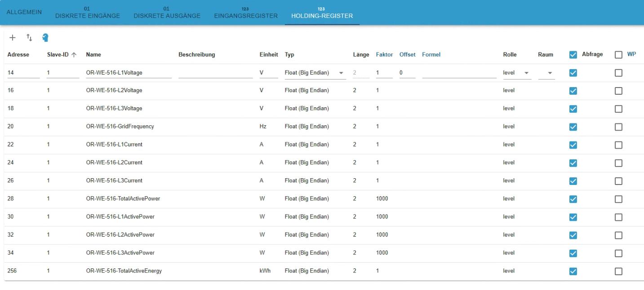644x290 pixels.
Task: Open Typ dropdown for L1Voltage row
Action: point(341,73)
